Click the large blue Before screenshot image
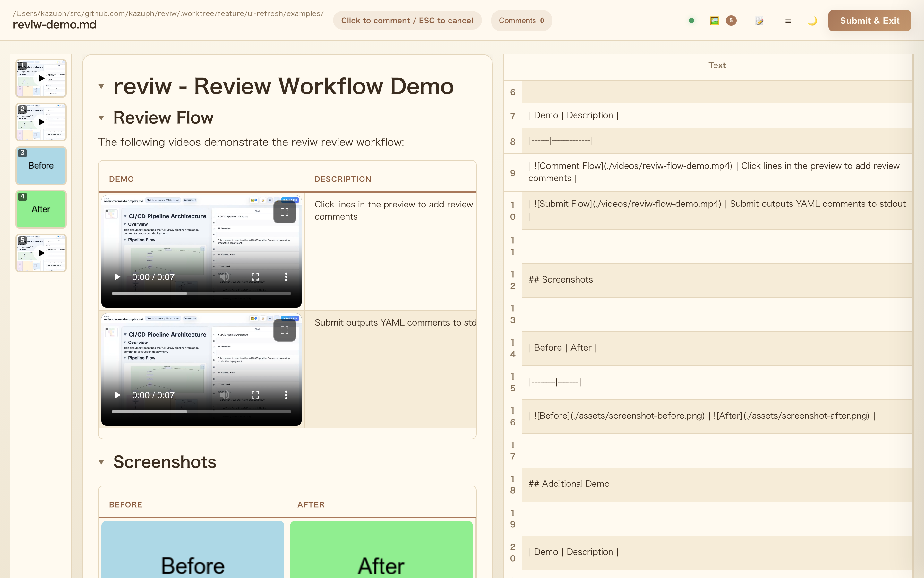Screen dimensions: 924x578 [193, 549]
